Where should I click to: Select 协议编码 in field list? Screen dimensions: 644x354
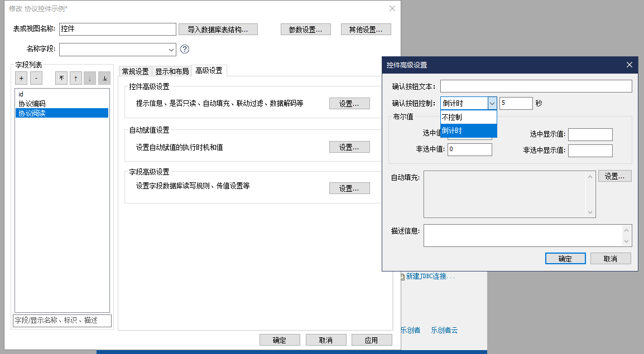tap(32, 104)
